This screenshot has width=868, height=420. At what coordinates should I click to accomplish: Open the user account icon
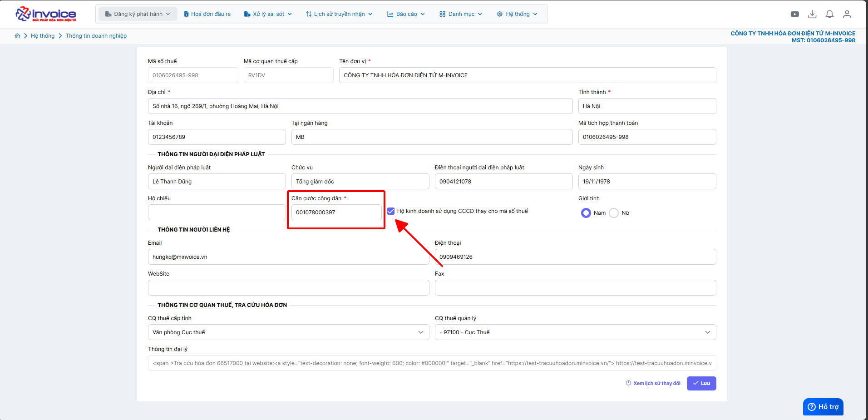click(847, 14)
